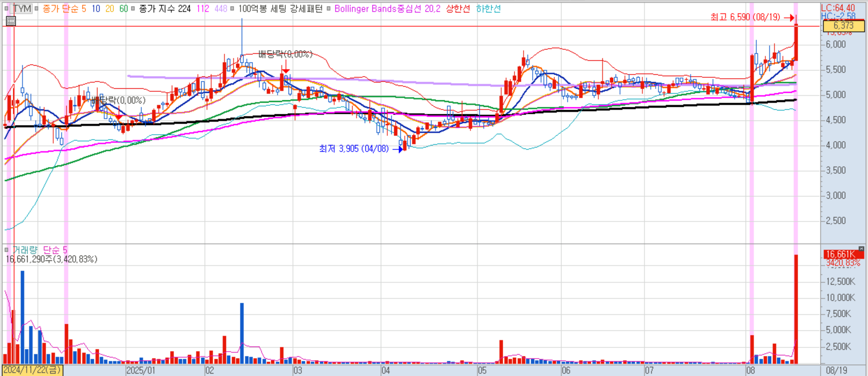Screen dimensions: 868x376
Task: Select the 종가 단순 5 moving average label
Action: click(64, 8)
